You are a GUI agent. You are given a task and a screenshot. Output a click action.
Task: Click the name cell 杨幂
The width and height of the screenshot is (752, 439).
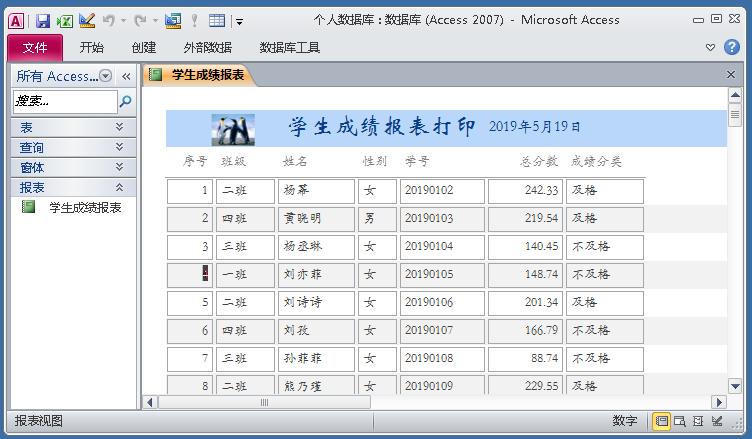316,191
